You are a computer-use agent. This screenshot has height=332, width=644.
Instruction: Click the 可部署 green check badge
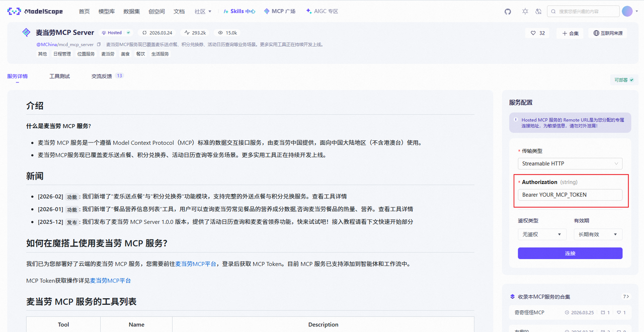pyautogui.click(x=624, y=80)
